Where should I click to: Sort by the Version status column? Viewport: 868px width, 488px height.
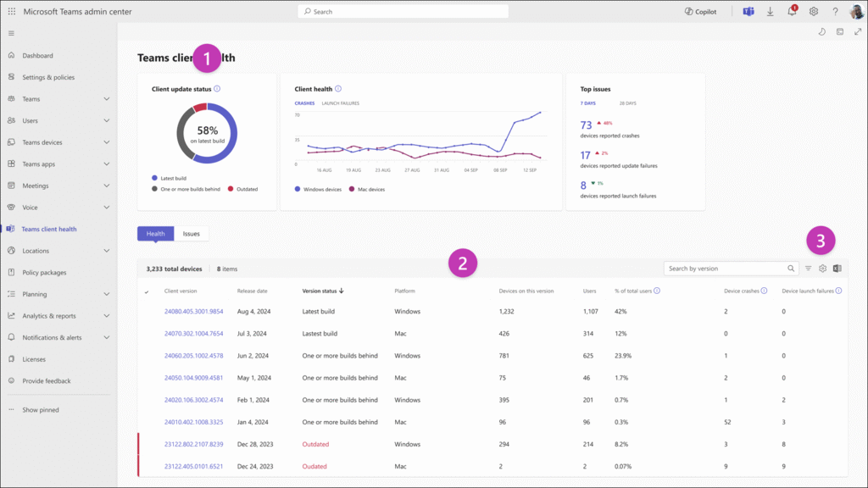(x=323, y=291)
